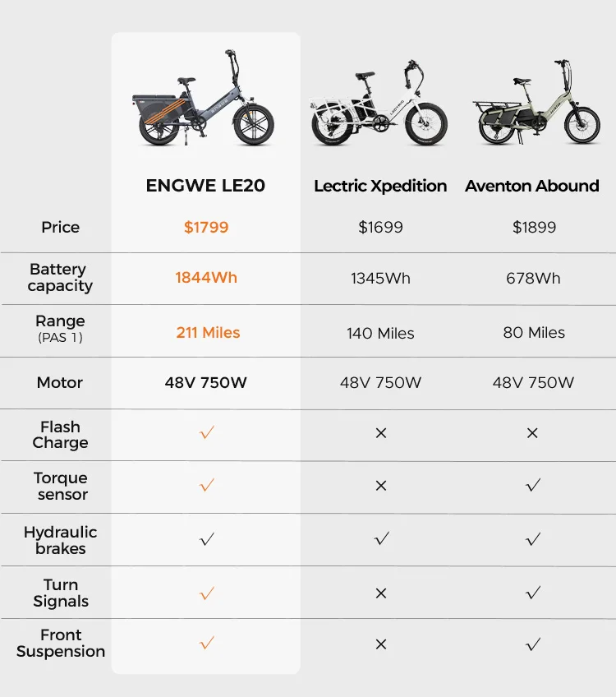Viewport: 616px width, 697px height.
Task: Click Aventon Abound Front Suspension checkmark
Action: [533, 644]
